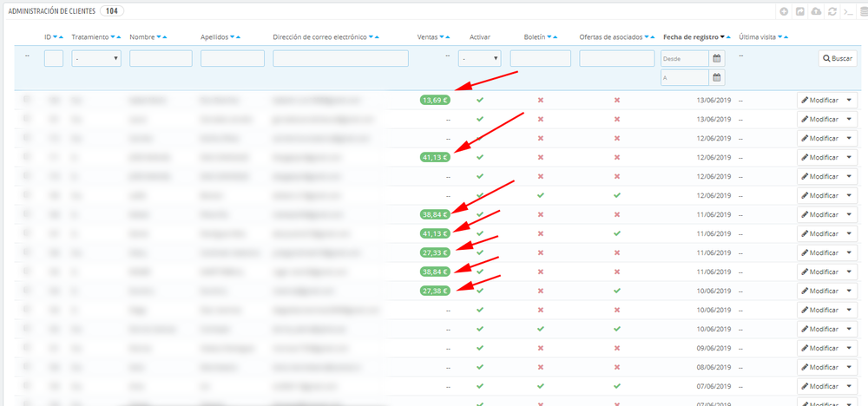Open calendar picker for Desde date
This screenshot has height=406, width=868.
(x=717, y=58)
